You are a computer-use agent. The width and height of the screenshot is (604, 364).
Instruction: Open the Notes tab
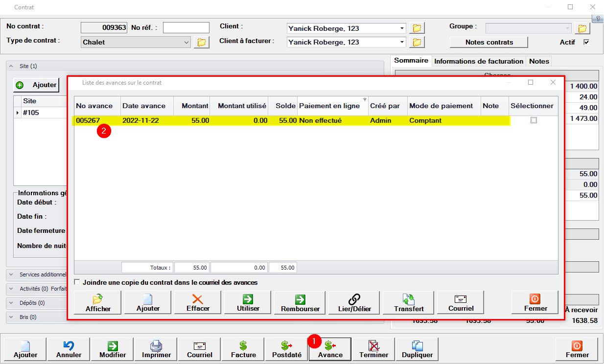[x=539, y=61]
